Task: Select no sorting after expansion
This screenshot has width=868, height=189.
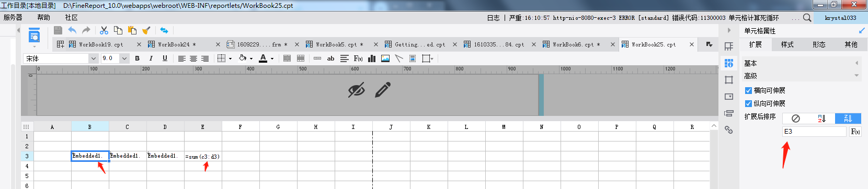Action: [796, 119]
